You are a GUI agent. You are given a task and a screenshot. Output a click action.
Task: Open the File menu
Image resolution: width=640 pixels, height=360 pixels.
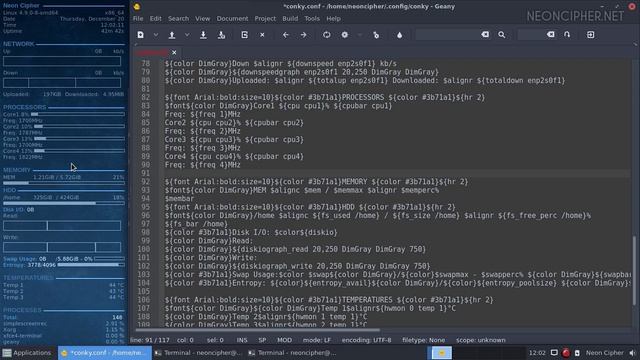[x=138, y=19]
